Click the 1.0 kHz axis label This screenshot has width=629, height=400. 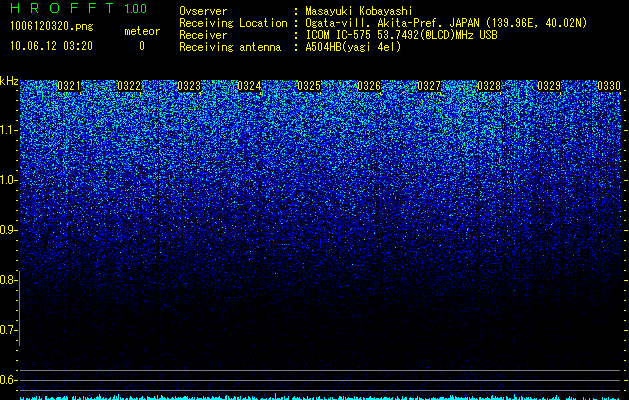click(x=8, y=180)
